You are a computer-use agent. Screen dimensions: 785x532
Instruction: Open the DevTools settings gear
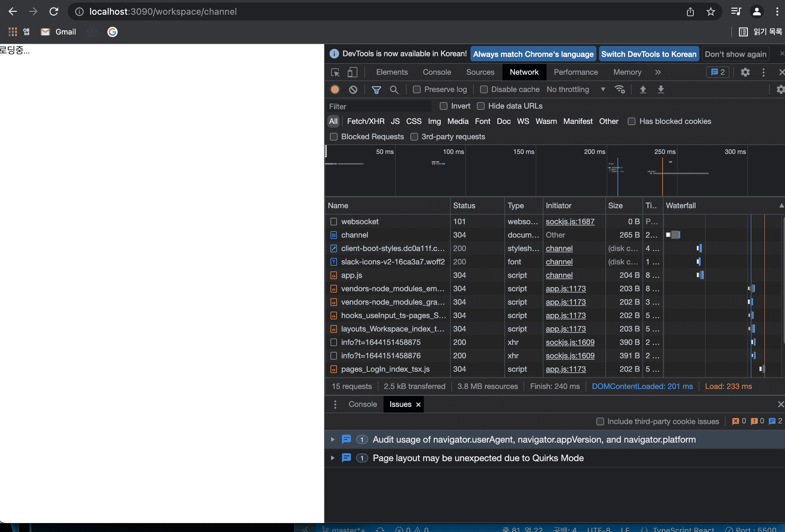(x=745, y=72)
